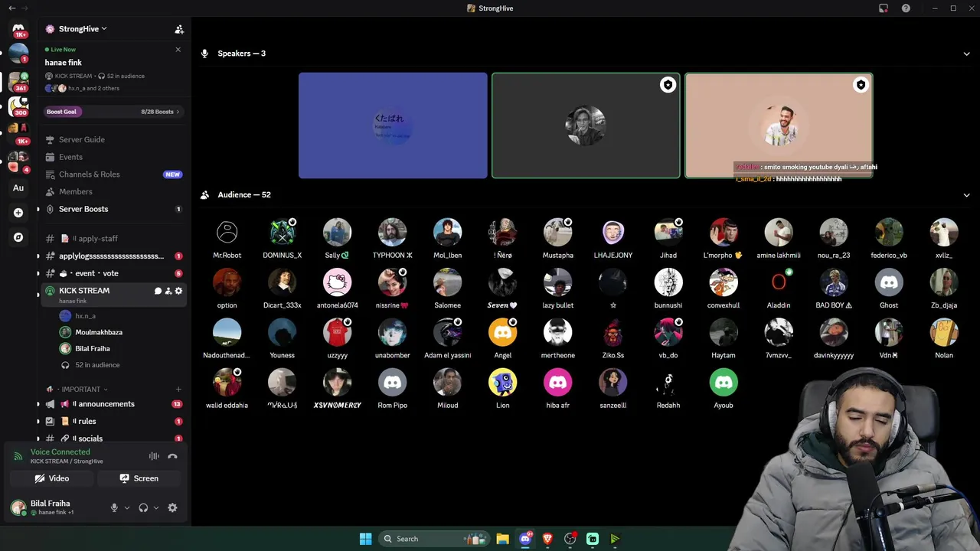Click 52 in audience under KICK STREAM
Image resolution: width=980 pixels, height=551 pixels.
(x=97, y=365)
